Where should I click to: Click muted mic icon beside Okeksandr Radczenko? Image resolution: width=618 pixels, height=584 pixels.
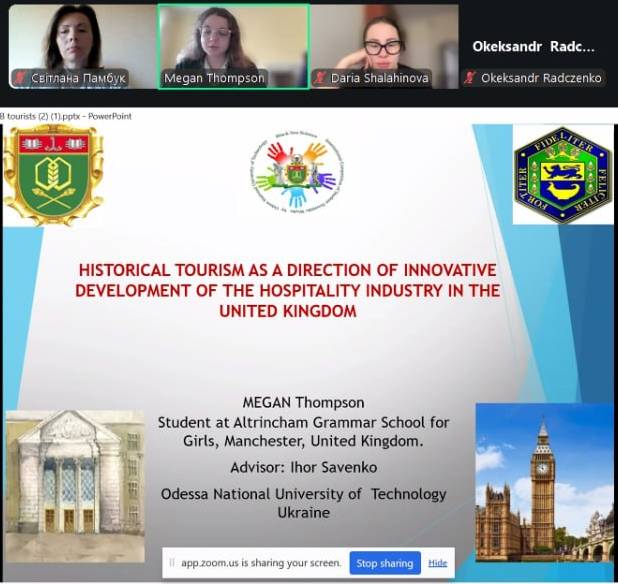(x=471, y=78)
